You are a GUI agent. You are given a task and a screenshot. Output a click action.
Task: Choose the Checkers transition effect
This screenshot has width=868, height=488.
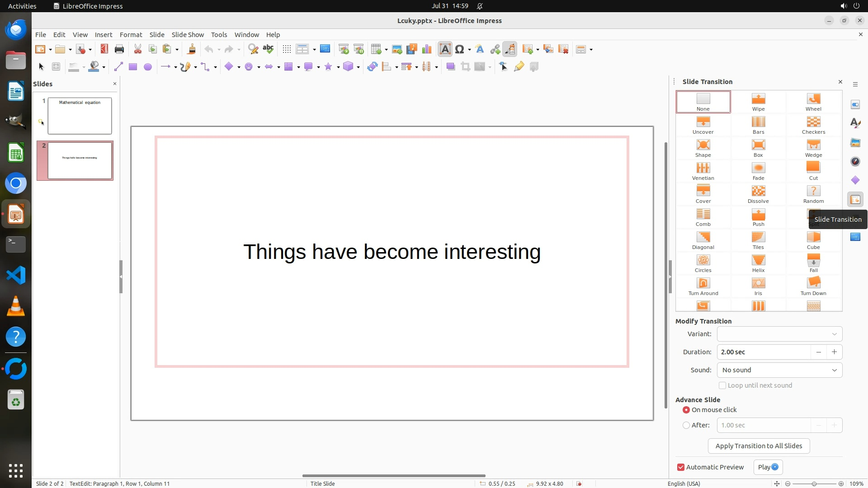coord(813,125)
